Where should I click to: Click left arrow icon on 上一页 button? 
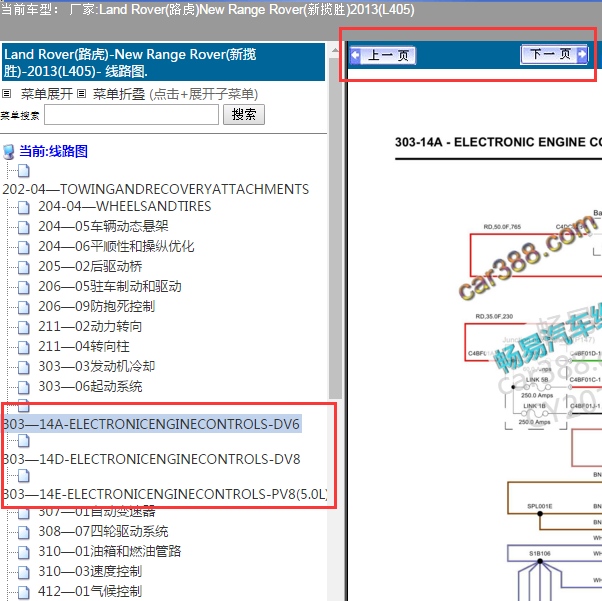point(355,55)
